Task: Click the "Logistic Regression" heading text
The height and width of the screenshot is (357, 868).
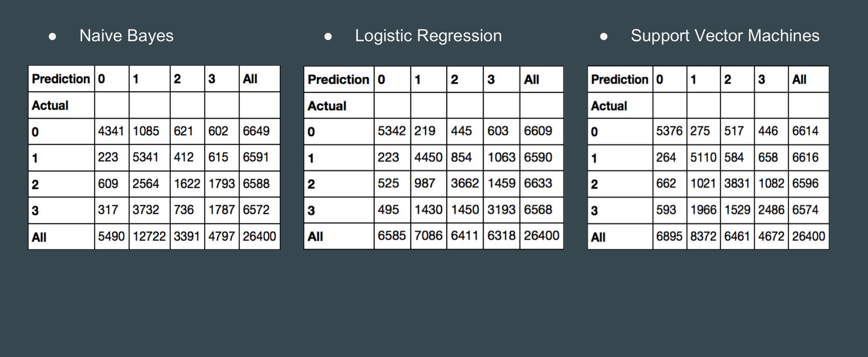Action: pyautogui.click(x=428, y=36)
